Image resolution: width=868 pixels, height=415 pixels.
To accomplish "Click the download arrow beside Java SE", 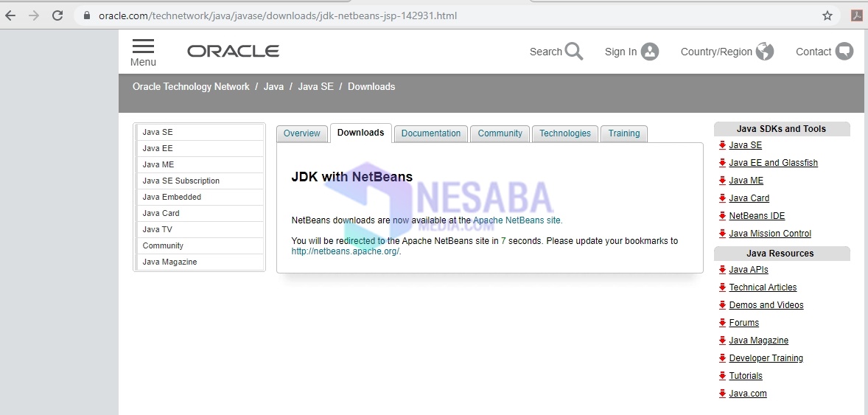I will tap(722, 145).
